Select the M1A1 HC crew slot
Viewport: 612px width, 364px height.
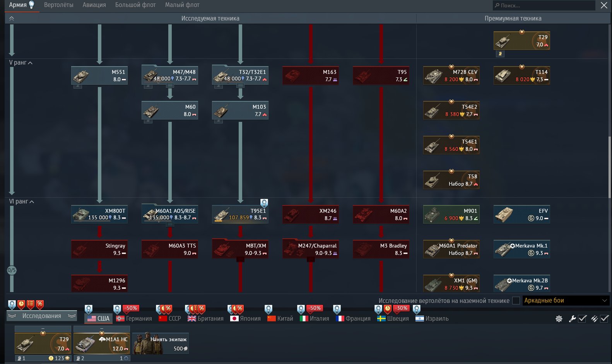pos(102,343)
